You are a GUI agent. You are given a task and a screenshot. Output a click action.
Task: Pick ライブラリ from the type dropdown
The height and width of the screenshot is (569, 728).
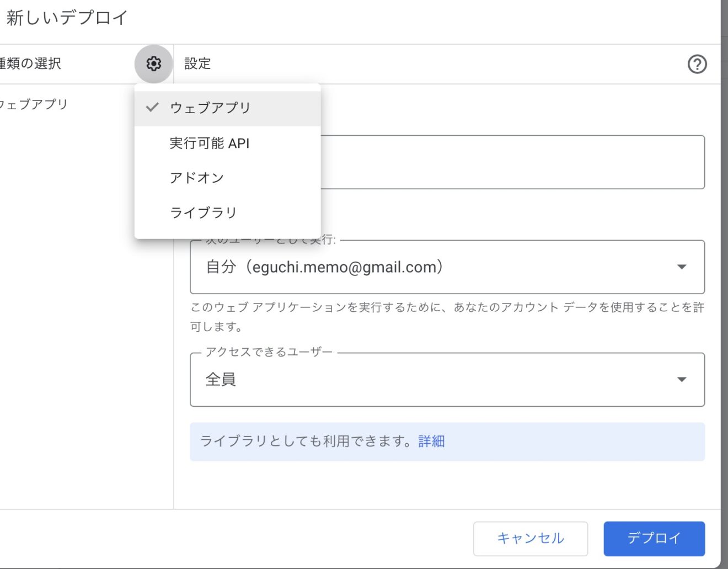click(203, 212)
